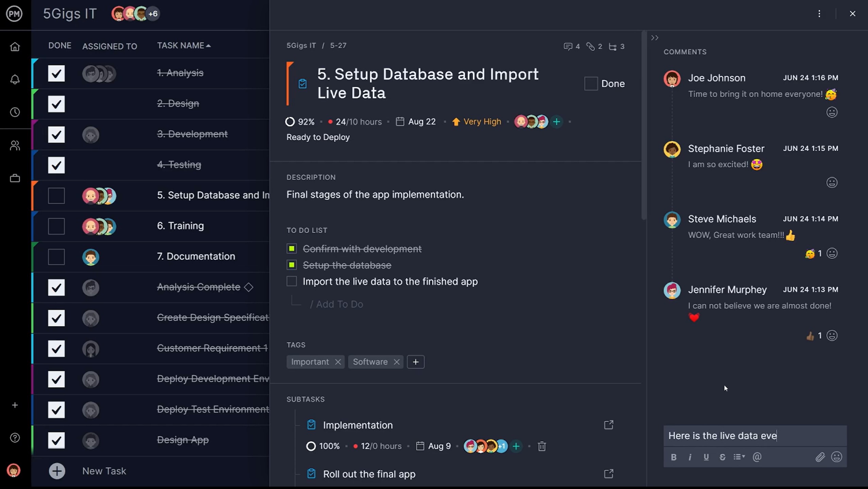Select the 5-27 breadcrumb navigation item
868x489 pixels.
coord(337,45)
